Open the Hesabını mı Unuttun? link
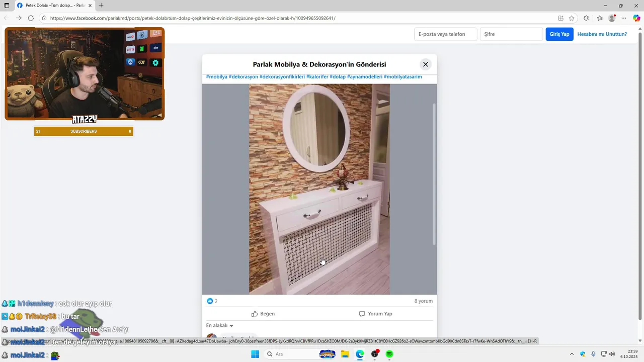Screen dimensions: 644x362 602,34
